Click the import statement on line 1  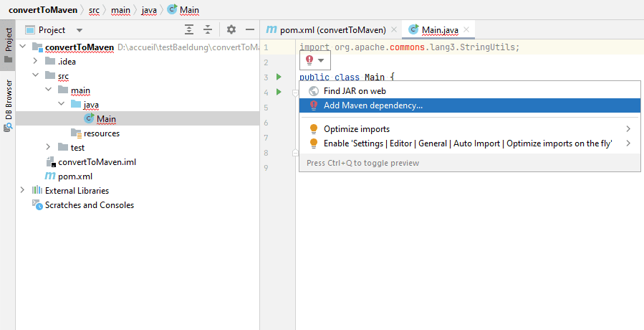point(410,47)
